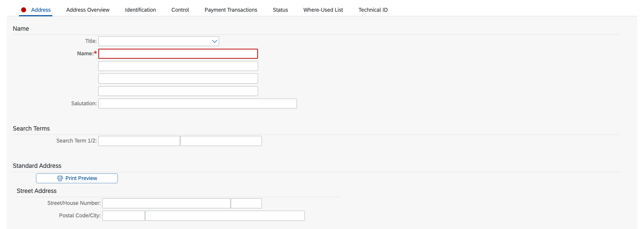Open the Title dropdown arrow
644x229 pixels.
point(214,41)
